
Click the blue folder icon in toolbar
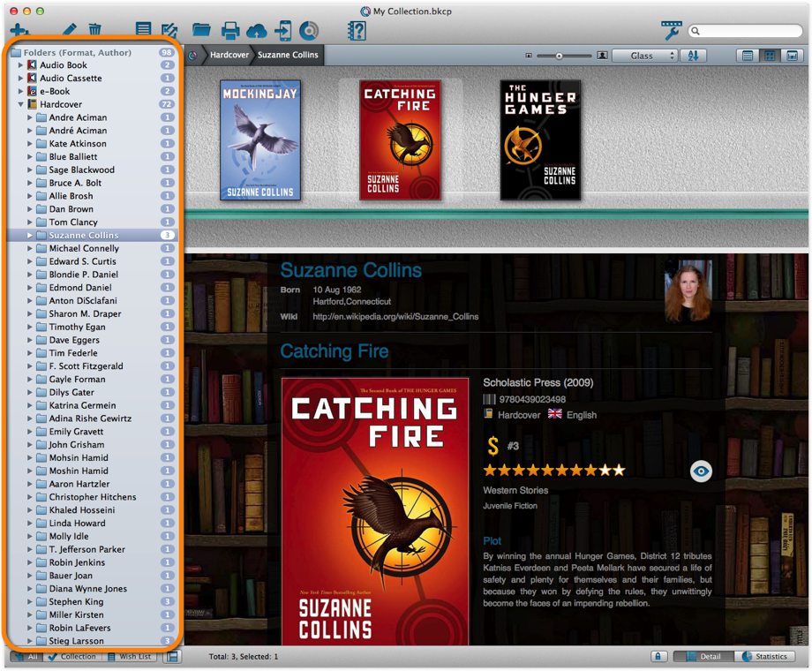[x=201, y=30]
